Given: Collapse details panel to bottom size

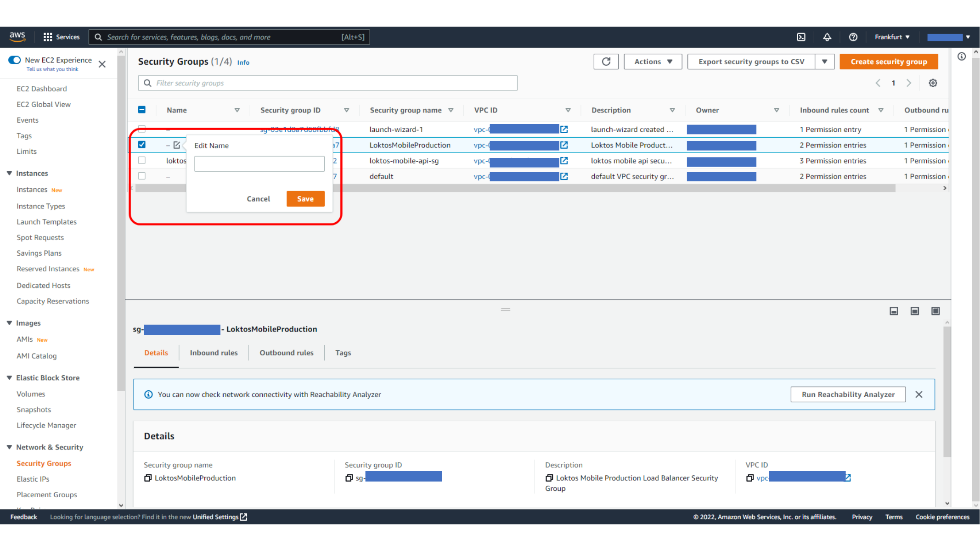Looking at the screenshot, I should coord(894,311).
